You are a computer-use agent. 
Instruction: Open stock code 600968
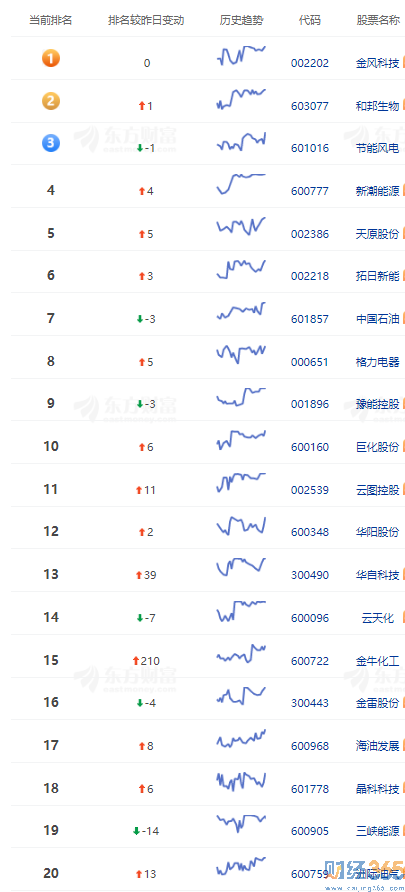point(309,746)
